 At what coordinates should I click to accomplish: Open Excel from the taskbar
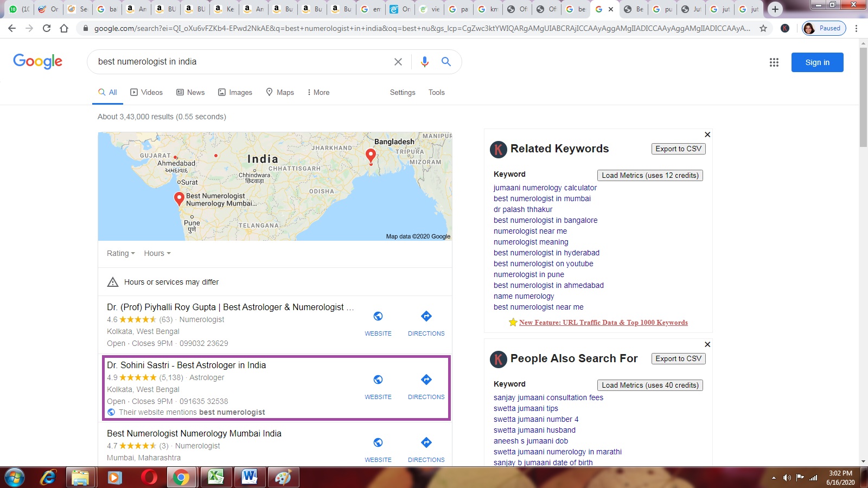pos(216,478)
